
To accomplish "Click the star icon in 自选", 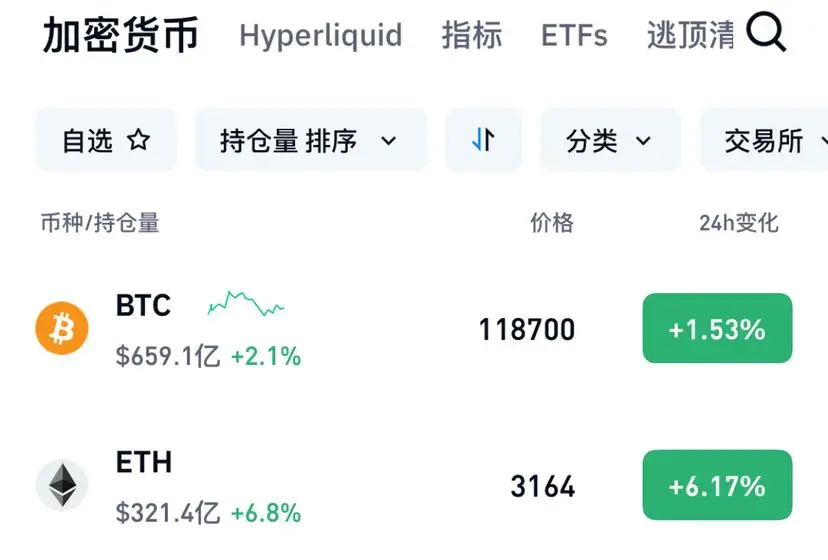I will pyautogui.click(x=138, y=140).
